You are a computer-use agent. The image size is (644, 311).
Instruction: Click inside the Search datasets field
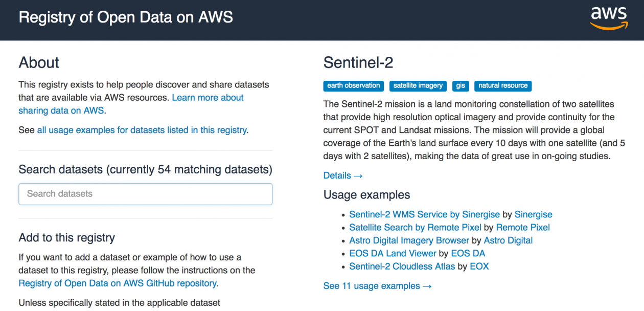(x=145, y=194)
